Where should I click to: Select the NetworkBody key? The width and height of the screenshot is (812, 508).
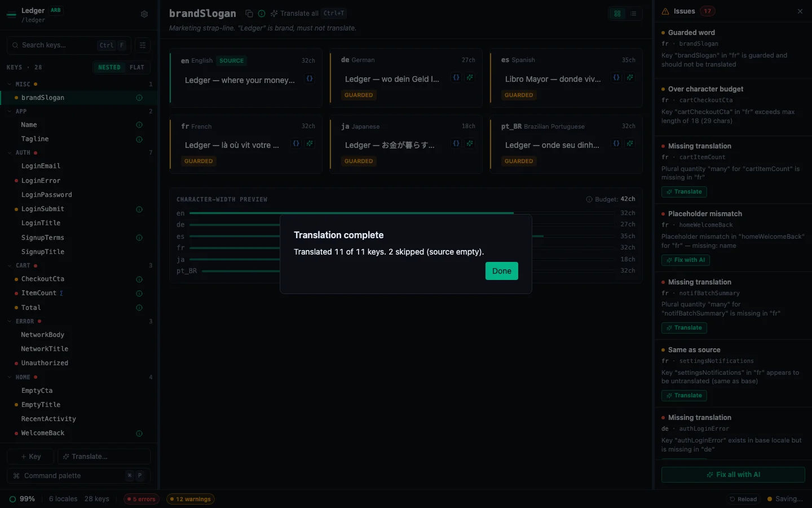[x=78, y=335]
